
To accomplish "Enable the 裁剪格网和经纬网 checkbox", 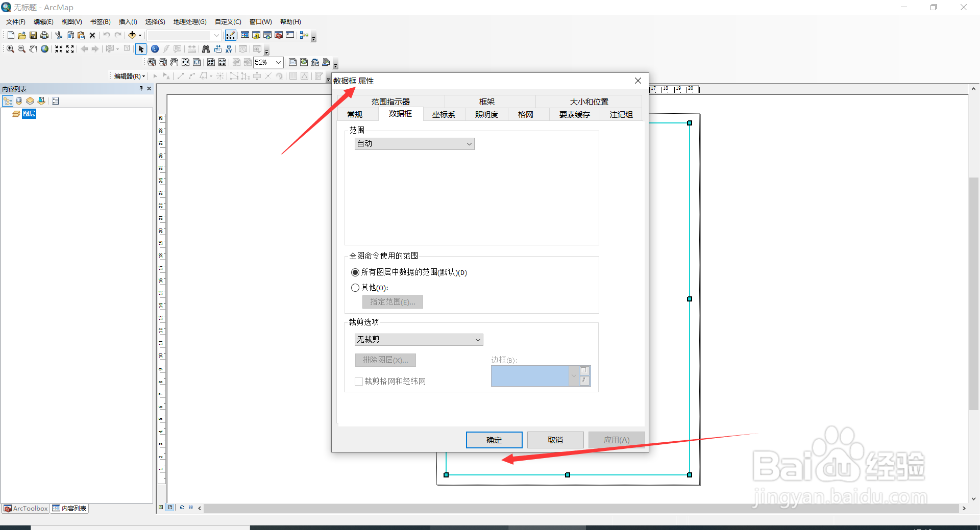I will pos(359,381).
